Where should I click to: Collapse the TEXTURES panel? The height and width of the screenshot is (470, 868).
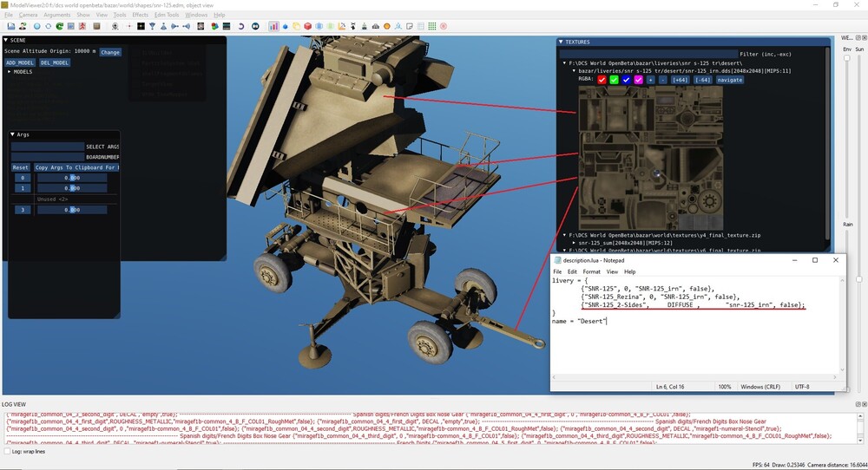tap(561, 42)
